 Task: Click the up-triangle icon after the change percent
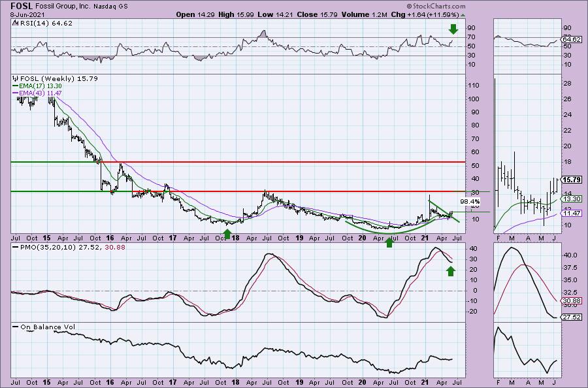(x=463, y=16)
